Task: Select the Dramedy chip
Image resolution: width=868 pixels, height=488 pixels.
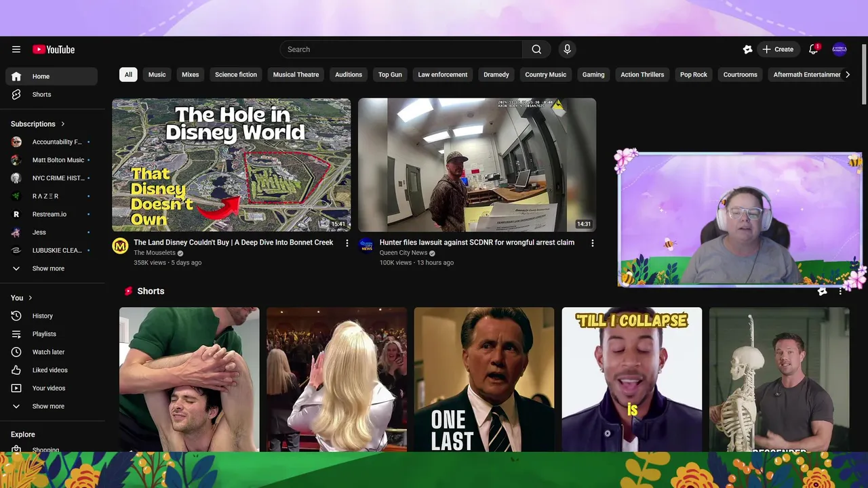Action: click(496, 75)
